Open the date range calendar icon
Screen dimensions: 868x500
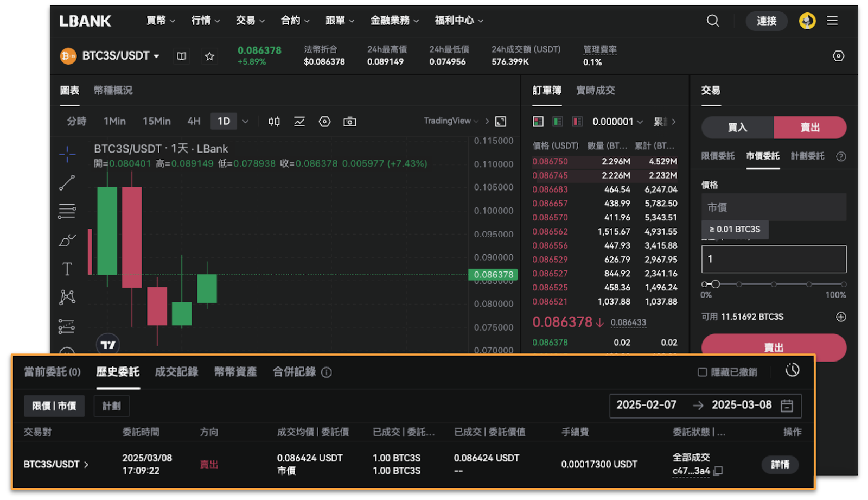[787, 406]
